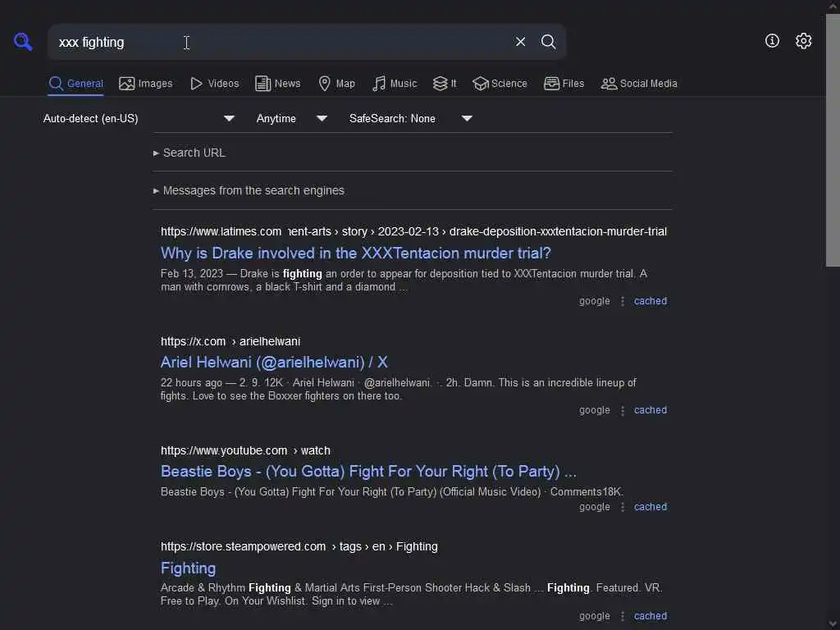Click the google engine label under latimes result
The width and height of the screenshot is (840, 630).
[594, 301]
